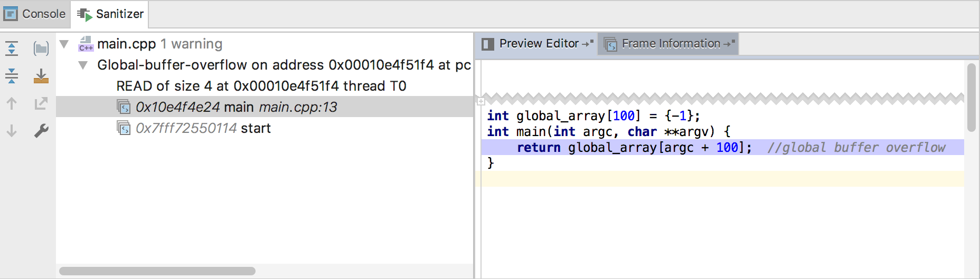Screen dimensions: 980x279
Task: Click the Frame Information tab
Action: click(670, 44)
